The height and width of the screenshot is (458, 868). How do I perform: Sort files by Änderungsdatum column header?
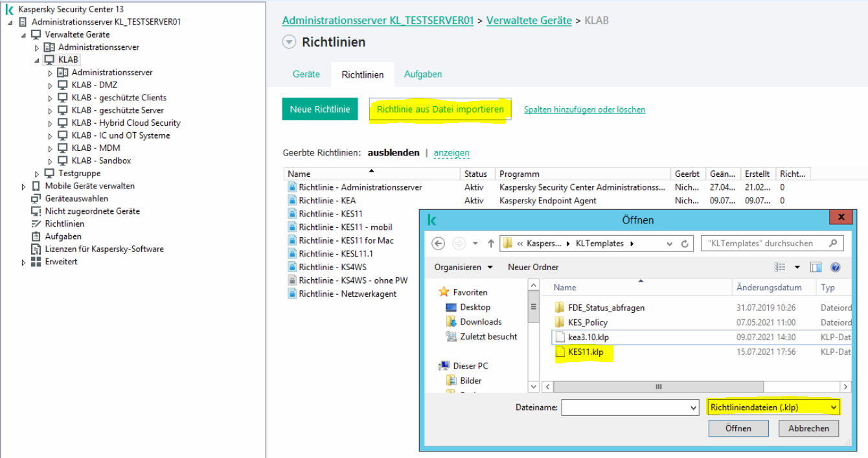[774, 288]
